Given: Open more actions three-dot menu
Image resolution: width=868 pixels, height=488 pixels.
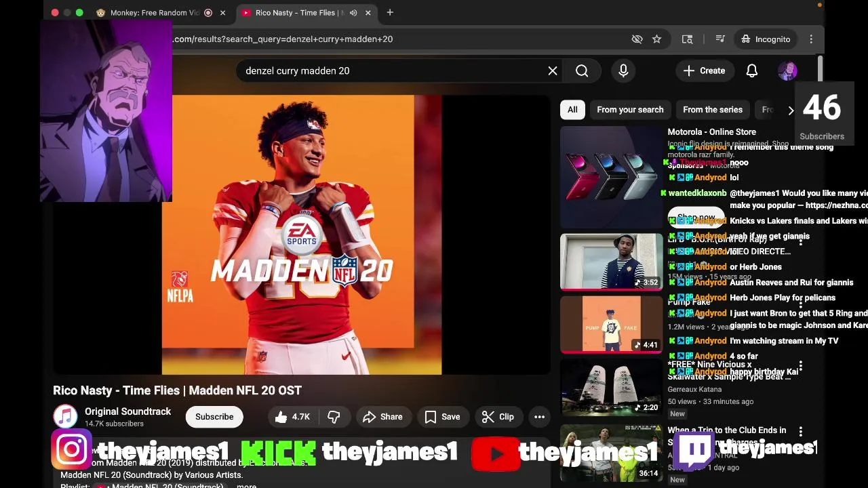Looking at the screenshot, I should (x=539, y=417).
